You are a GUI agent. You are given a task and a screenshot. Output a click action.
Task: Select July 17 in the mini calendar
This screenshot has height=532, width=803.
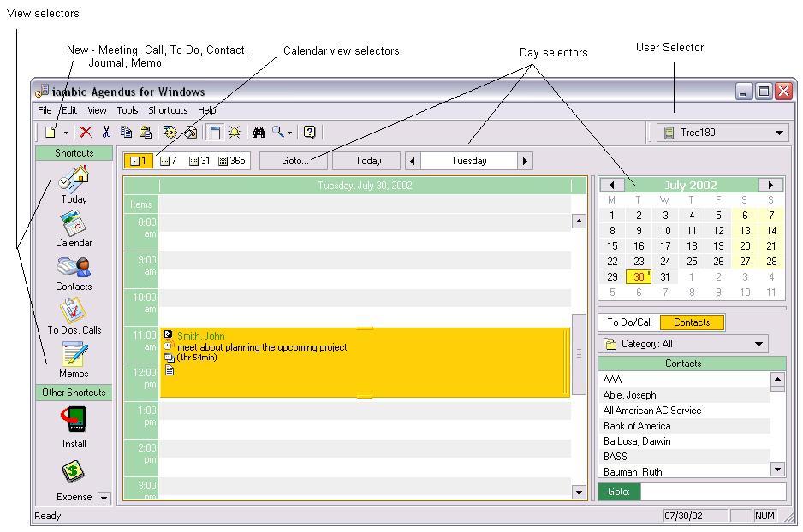(x=664, y=246)
